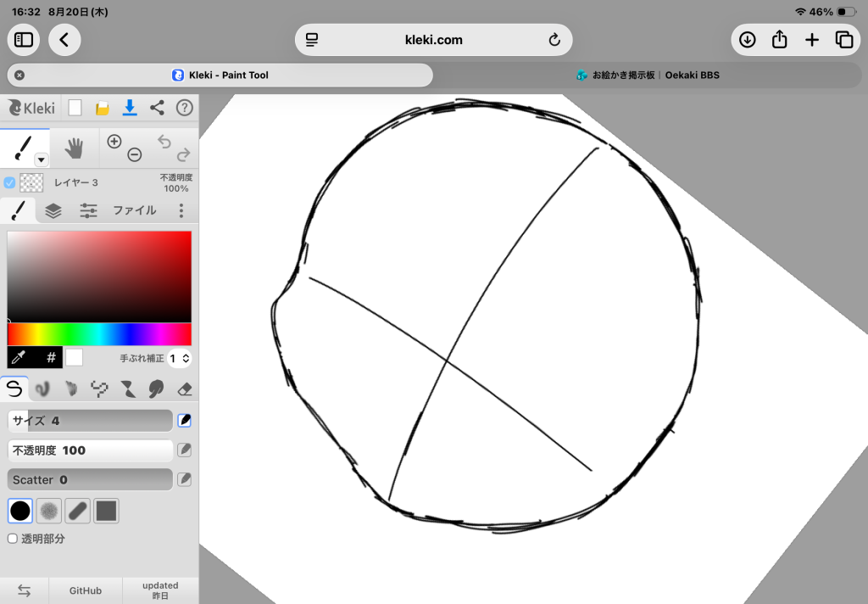Screen dimensions: 868x604
Task: Open the GitHub link
Action: click(86, 590)
